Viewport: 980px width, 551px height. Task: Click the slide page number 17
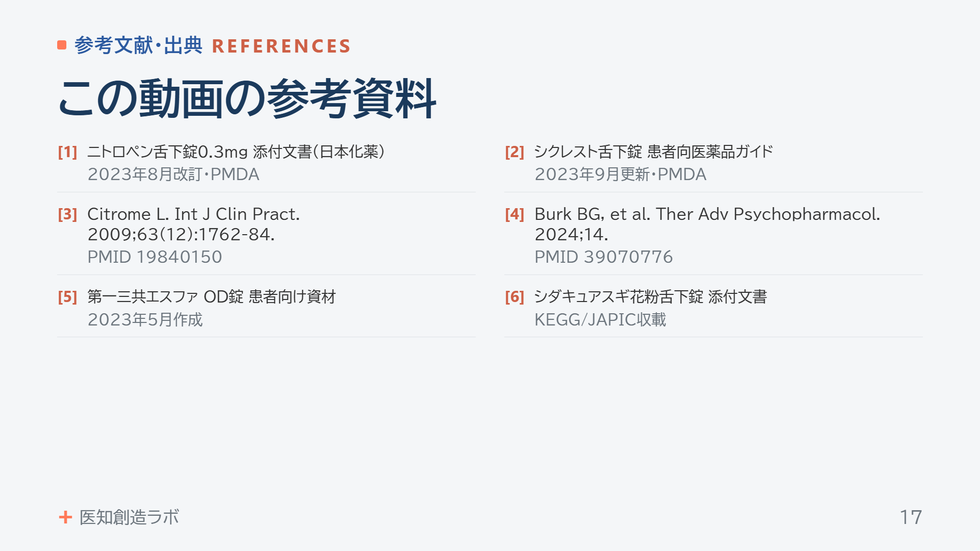pos(911,517)
